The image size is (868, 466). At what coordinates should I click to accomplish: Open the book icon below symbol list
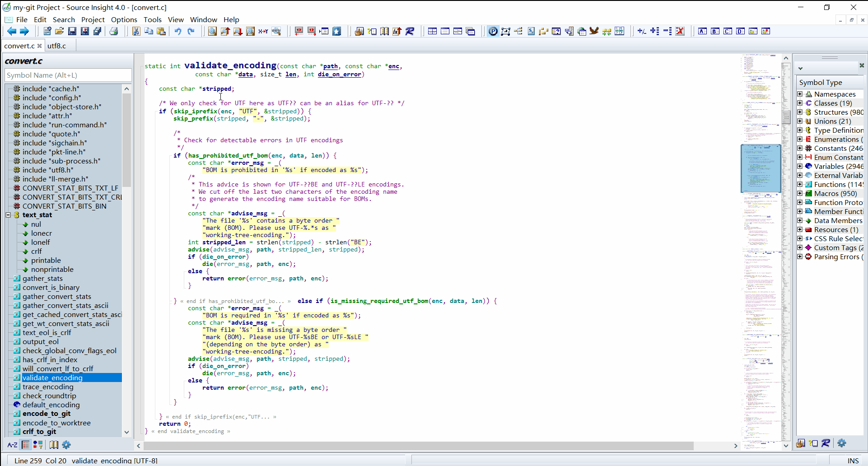pos(54,445)
